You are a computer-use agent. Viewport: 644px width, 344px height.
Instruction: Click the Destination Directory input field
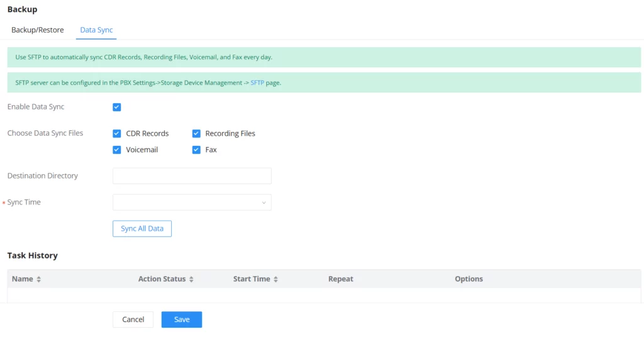click(x=192, y=175)
